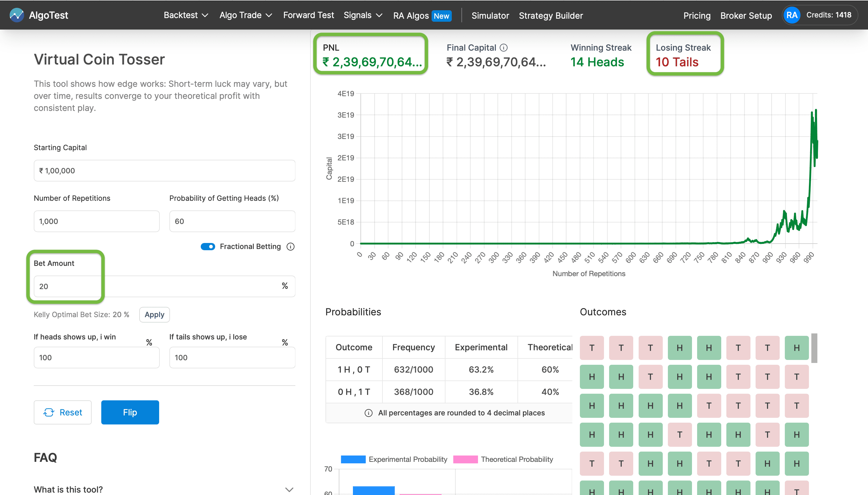The height and width of the screenshot is (495, 868).
Task: Click the New badge beside RA Algos
Action: tap(442, 16)
